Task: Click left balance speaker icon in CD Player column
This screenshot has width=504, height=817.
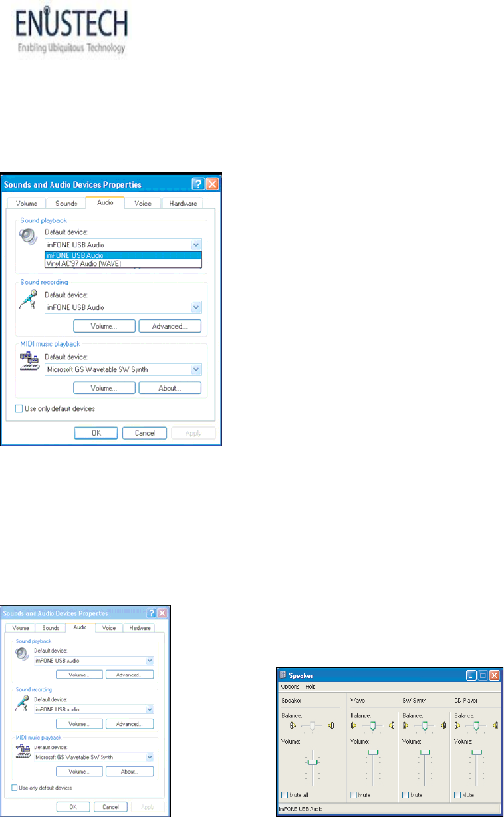Action: tap(457, 725)
